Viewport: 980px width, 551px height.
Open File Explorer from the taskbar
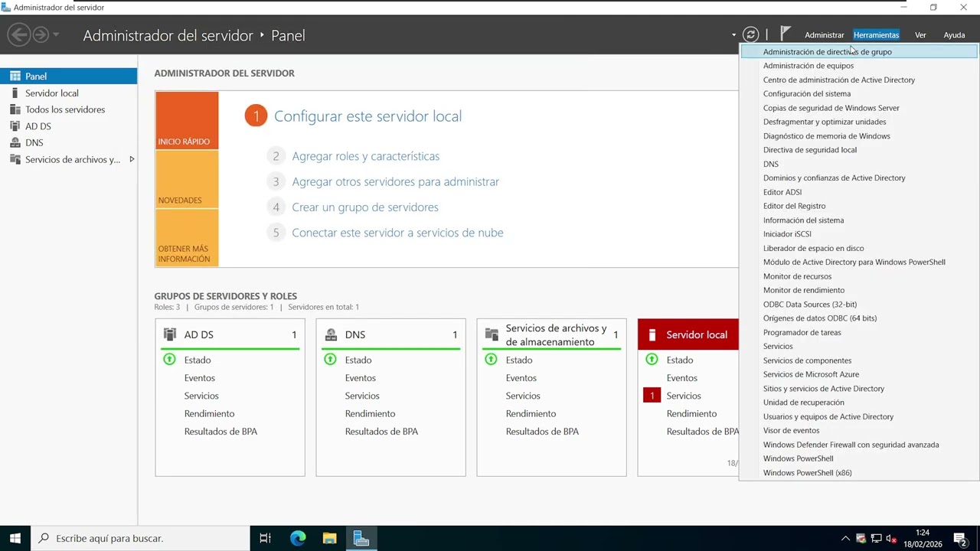[x=329, y=538]
